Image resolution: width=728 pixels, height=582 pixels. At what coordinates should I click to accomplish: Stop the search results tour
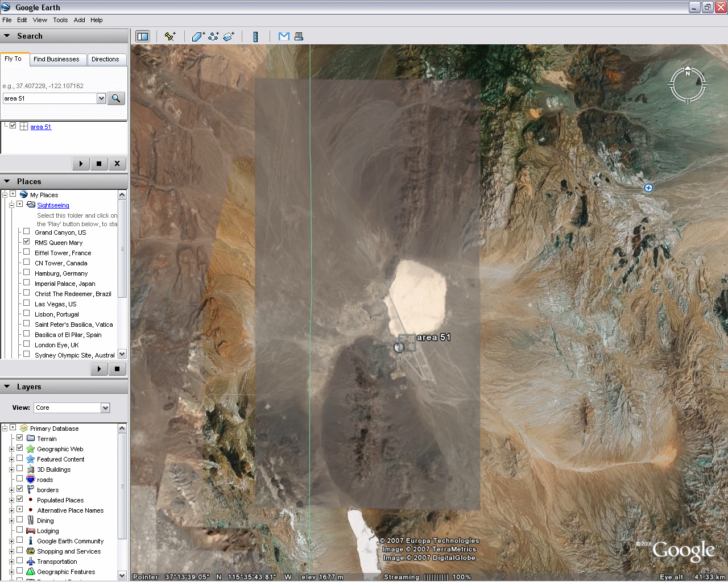coord(99,164)
